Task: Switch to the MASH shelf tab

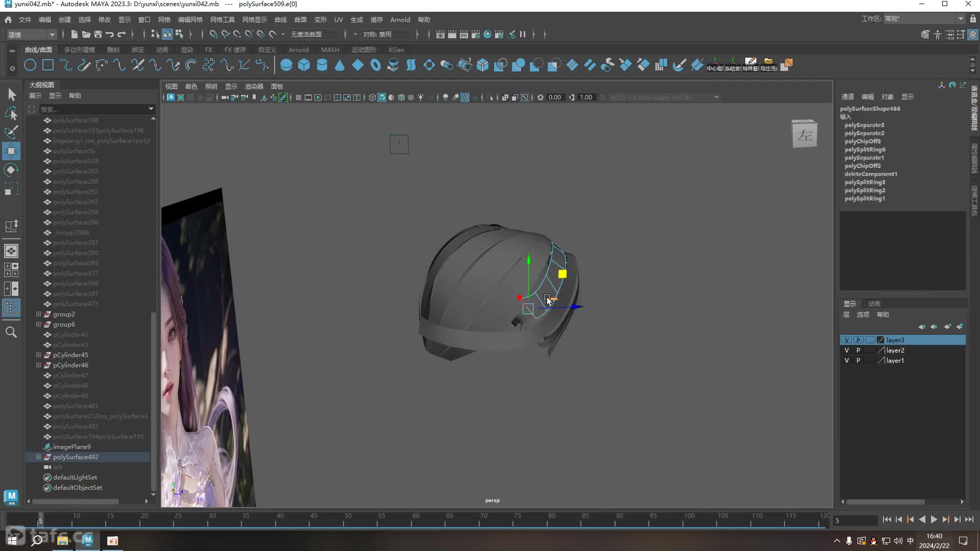Action: click(330, 49)
